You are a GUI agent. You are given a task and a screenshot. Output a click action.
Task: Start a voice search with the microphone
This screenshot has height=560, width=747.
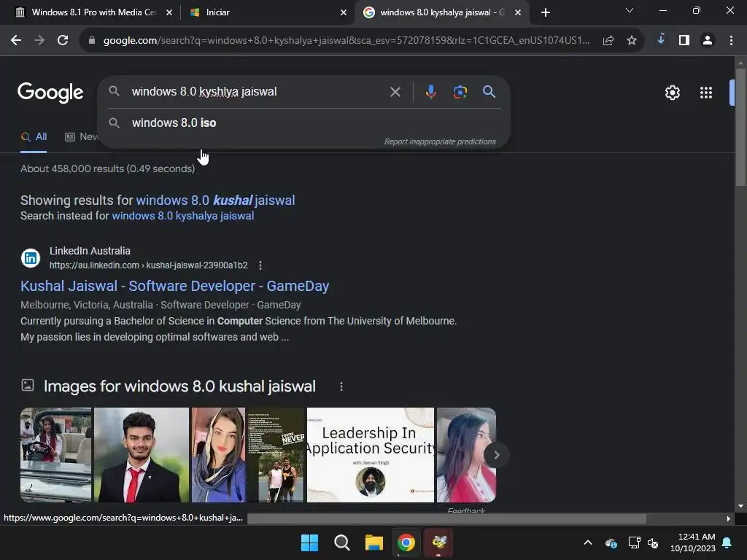click(430, 91)
